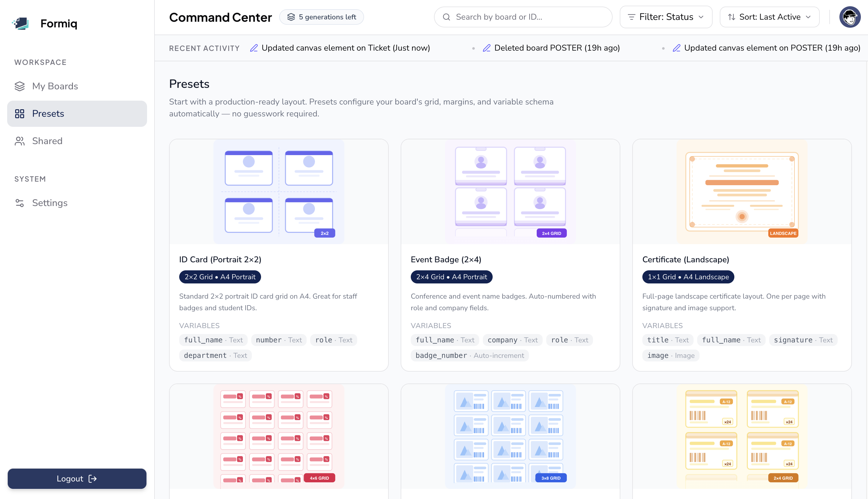The height and width of the screenshot is (499, 868).
Task: Click the pencil icon next to Ticket activity
Action: [x=254, y=48]
